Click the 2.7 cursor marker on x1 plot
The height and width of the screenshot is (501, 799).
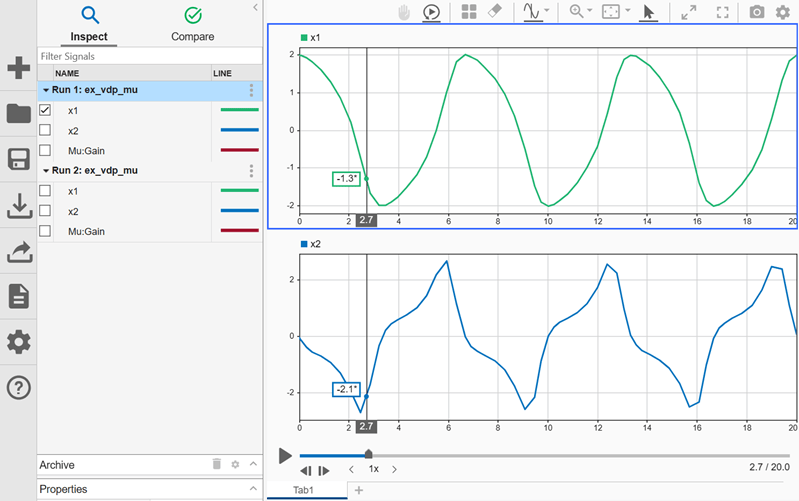coord(366,220)
